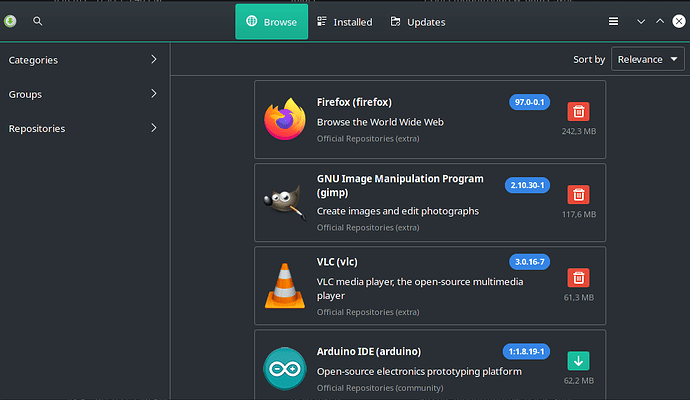Click GIMP version badge 2.10.30-1
The image size is (690, 400).
tap(527, 185)
